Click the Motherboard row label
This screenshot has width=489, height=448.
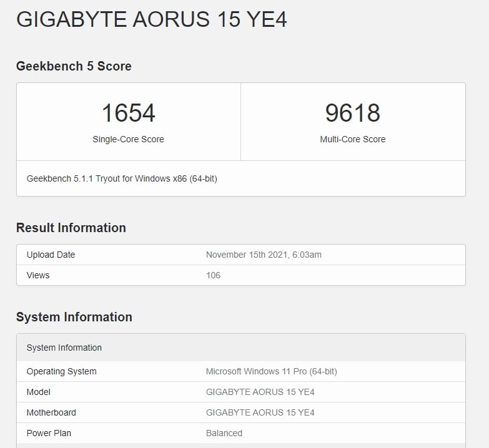pyautogui.click(x=51, y=412)
